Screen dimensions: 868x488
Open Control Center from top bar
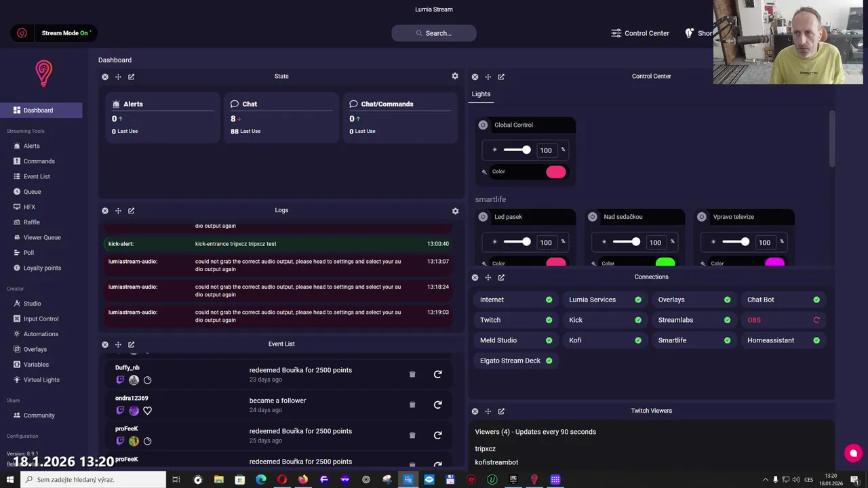pos(640,33)
